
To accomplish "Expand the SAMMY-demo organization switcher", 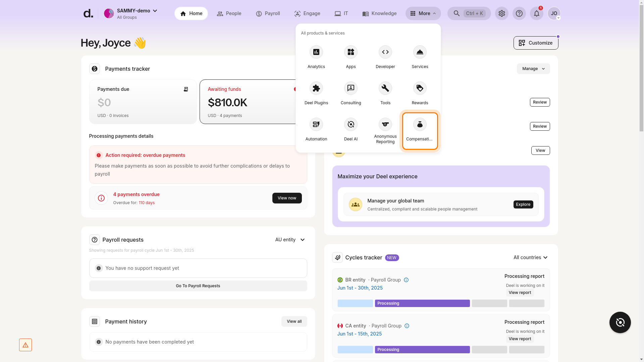I will pos(131,13).
